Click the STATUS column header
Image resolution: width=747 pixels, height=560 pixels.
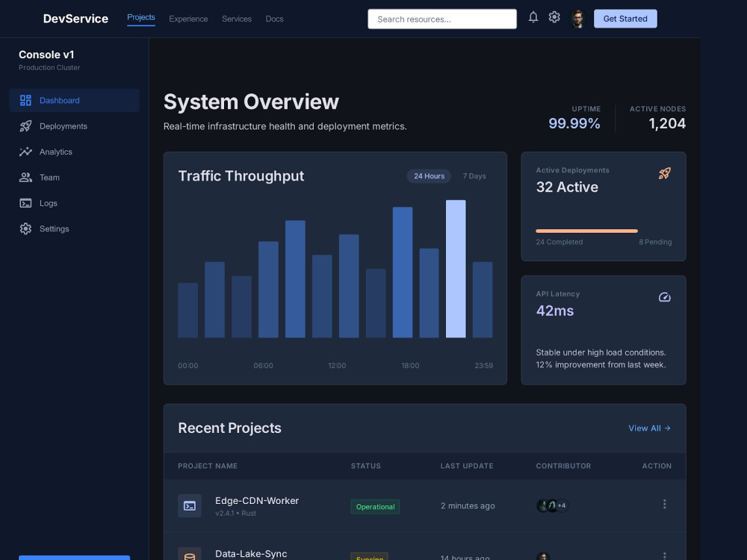(x=366, y=466)
